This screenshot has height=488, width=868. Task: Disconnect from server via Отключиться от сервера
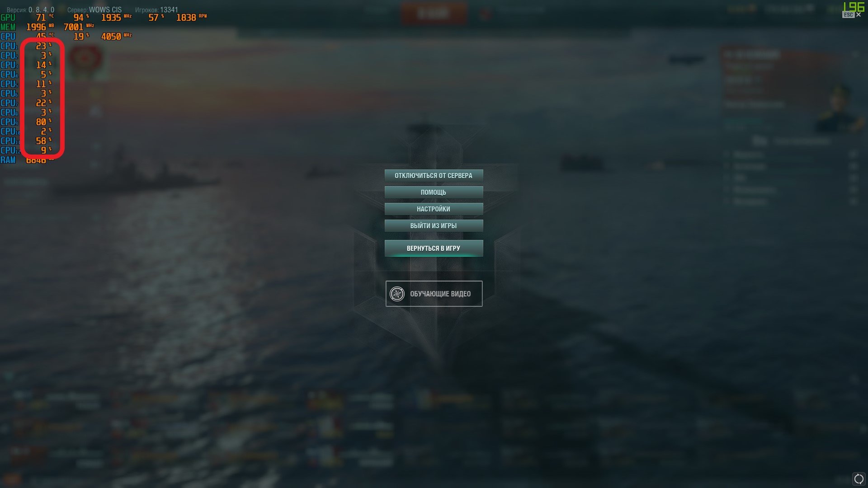(434, 175)
